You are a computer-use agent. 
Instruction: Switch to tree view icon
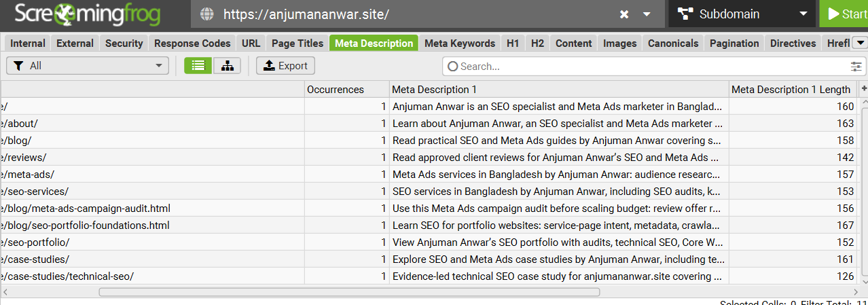[x=227, y=66]
